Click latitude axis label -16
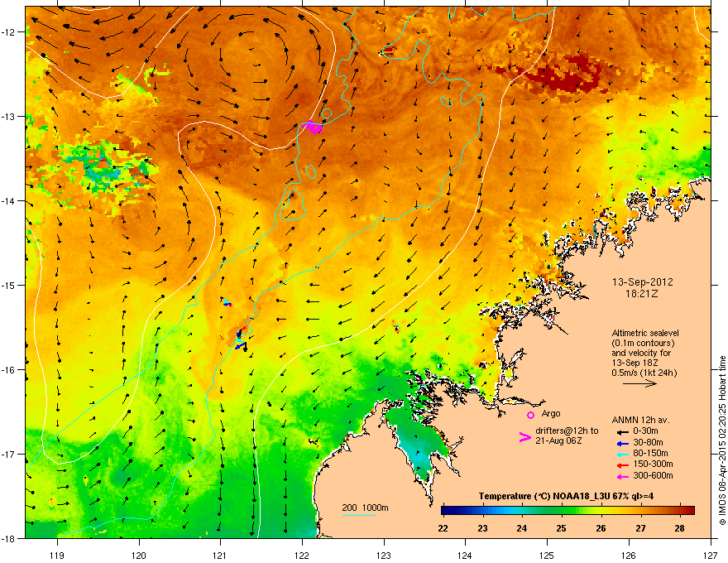The width and height of the screenshot is (728, 563). coord(9,370)
